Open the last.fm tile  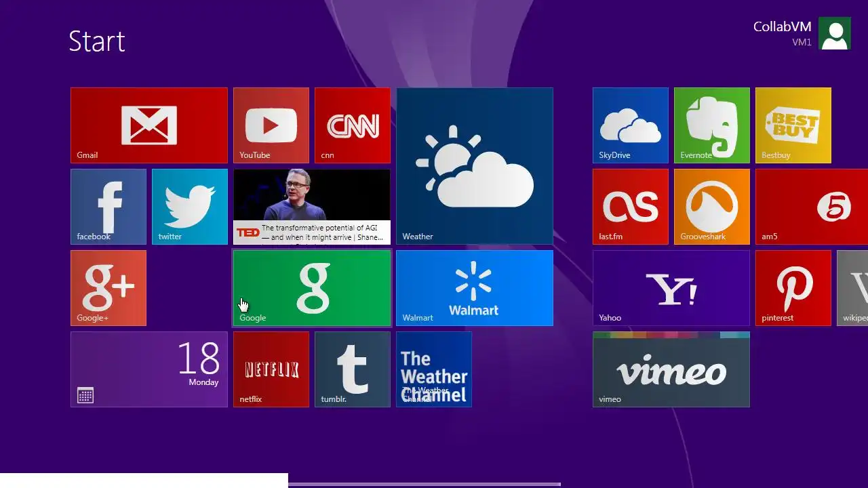631,207
